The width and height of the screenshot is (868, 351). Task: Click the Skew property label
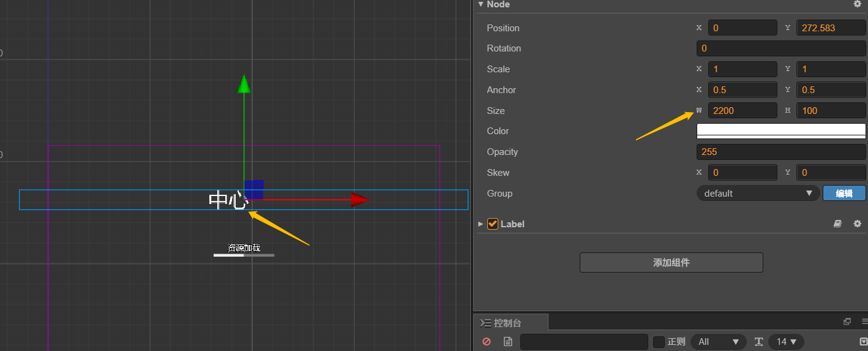(x=498, y=173)
